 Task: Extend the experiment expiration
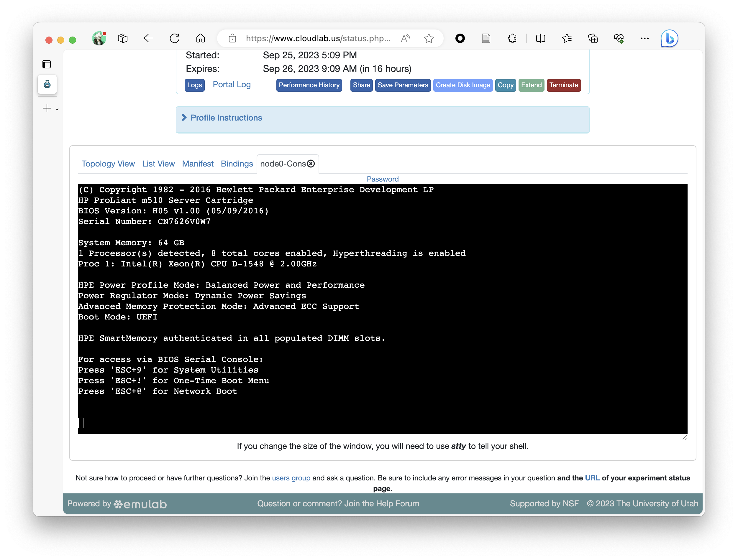(531, 85)
